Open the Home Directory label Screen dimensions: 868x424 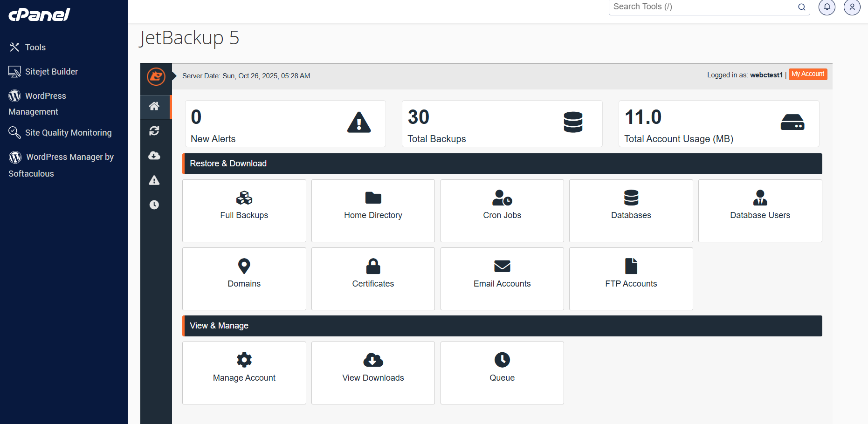[373, 215]
